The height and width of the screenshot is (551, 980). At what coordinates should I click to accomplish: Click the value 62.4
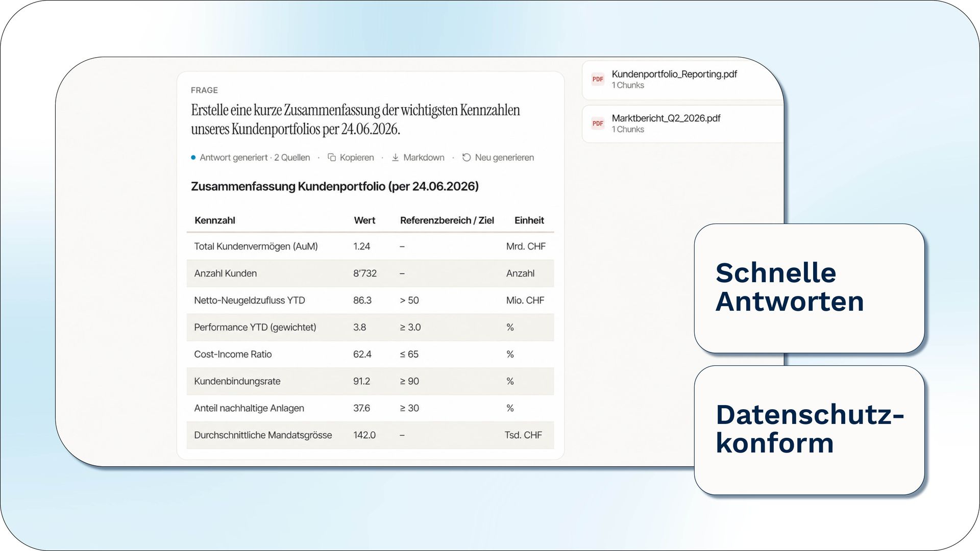coord(362,355)
